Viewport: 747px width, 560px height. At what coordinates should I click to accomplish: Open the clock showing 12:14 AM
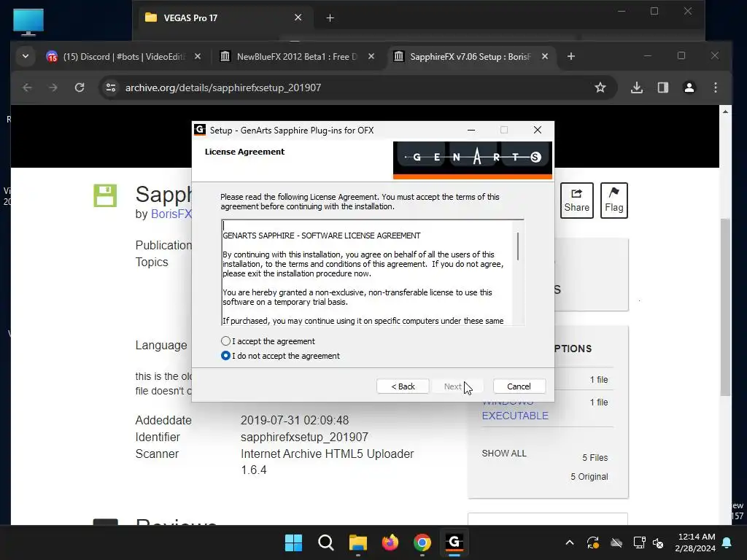click(695, 542)
